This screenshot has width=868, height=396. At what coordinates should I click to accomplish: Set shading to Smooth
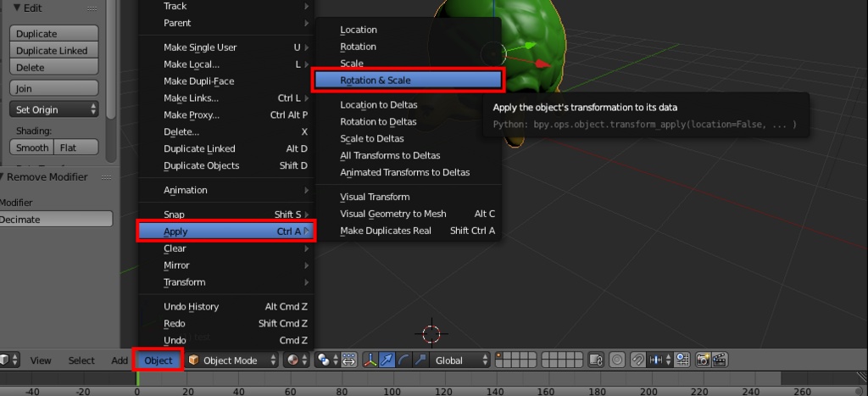pyautogui.click(x=32, y=148)
